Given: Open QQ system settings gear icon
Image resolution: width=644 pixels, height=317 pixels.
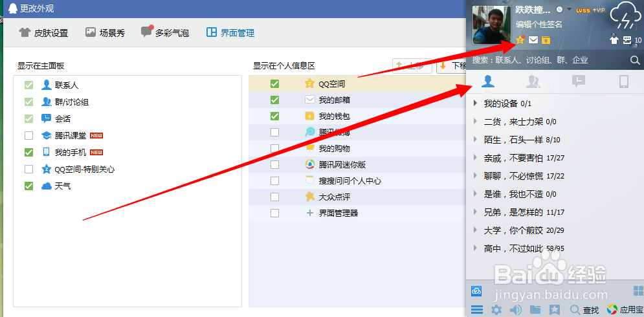Looking at the screenshot, I should point(496,310).
